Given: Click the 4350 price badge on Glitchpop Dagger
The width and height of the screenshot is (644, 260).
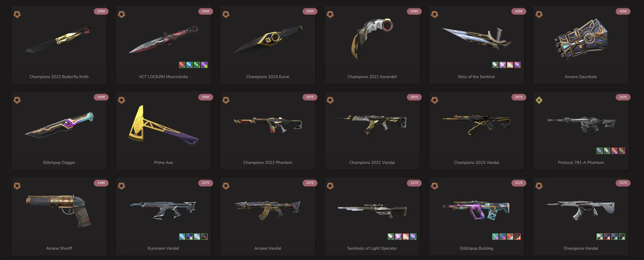Looking at the screenshot, I should pyautogui.click(x=101, y=97).
